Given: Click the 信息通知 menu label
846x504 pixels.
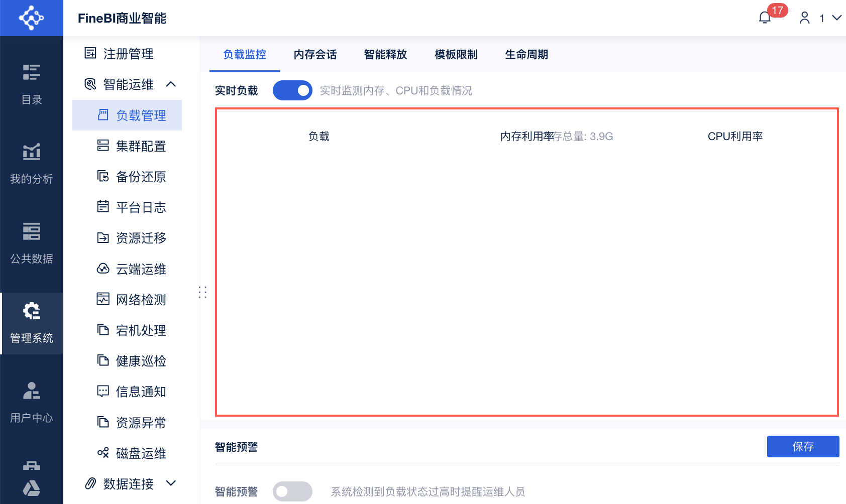Looking at the screenshot, I should pos(141,392).
